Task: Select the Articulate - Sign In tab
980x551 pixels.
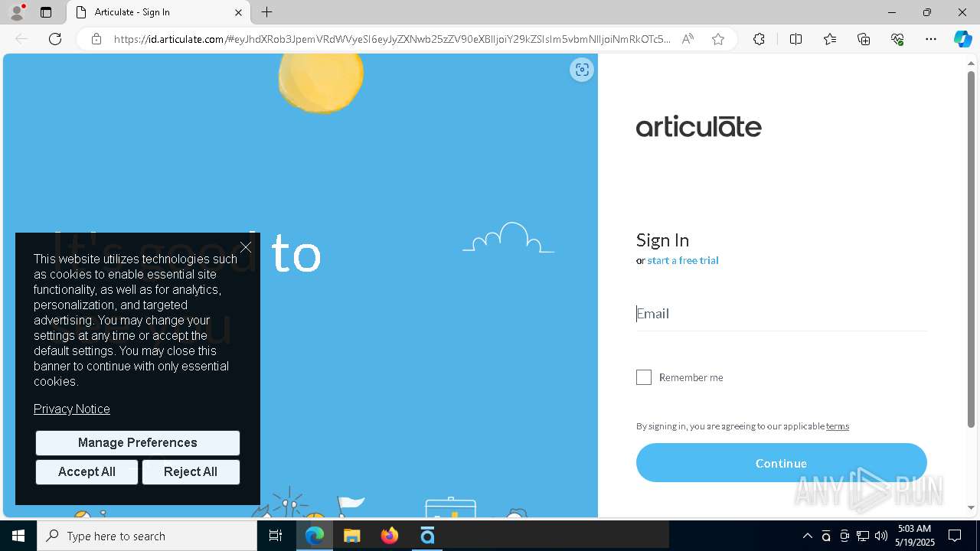Action: click(x=158, y=12)
